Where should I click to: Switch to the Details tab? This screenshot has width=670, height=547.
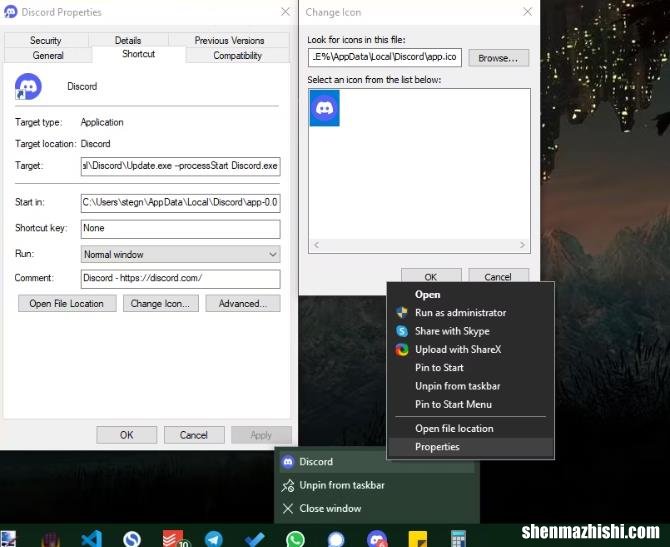(128, 40)
